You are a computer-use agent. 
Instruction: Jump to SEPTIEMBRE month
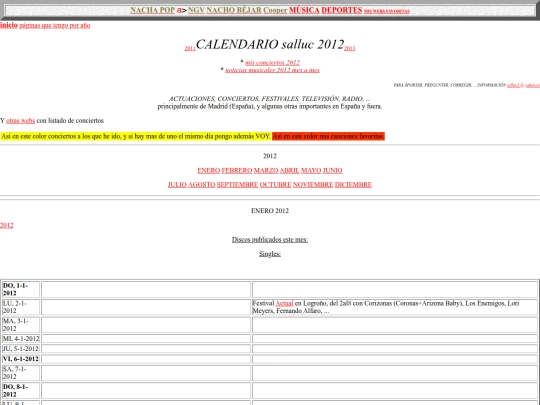tap(237, 185)
